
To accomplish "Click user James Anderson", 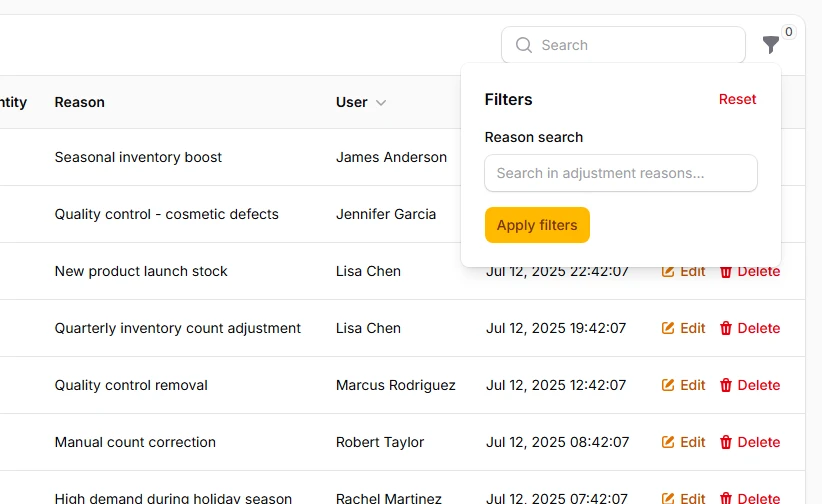I will click(392, 157).
